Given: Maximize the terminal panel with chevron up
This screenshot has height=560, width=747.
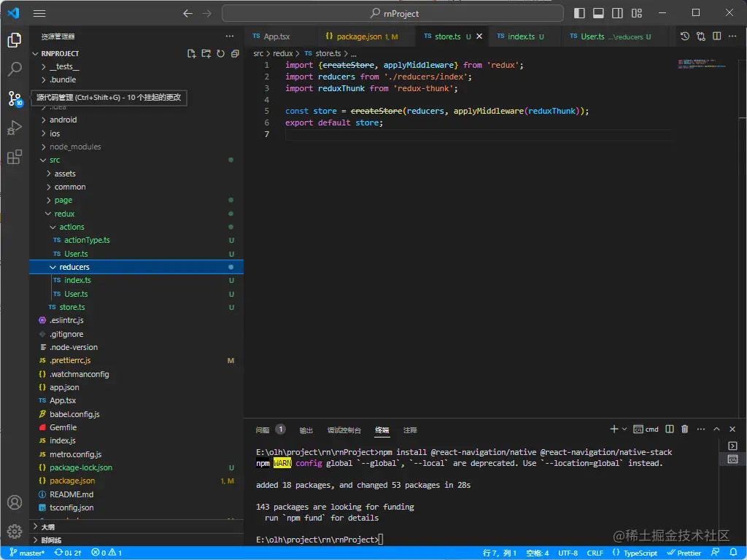Looking at the screenshot, I should (716, 429).
